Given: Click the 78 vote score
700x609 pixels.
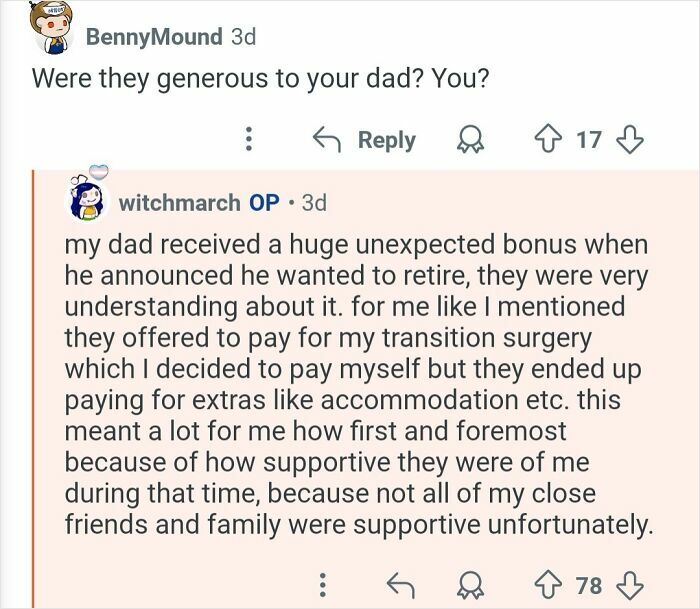Looking at the screenshot, I should (x=589, y=584).
